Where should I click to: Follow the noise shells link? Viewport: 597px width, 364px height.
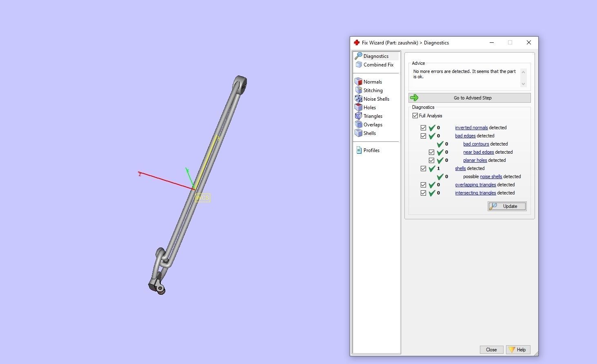click(x=491, y=176)
